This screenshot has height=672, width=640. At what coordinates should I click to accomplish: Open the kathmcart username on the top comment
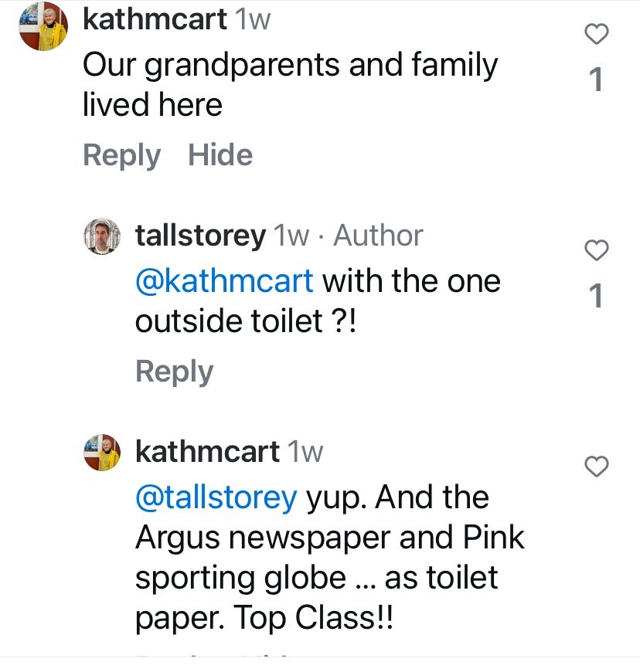pos(155,19)
